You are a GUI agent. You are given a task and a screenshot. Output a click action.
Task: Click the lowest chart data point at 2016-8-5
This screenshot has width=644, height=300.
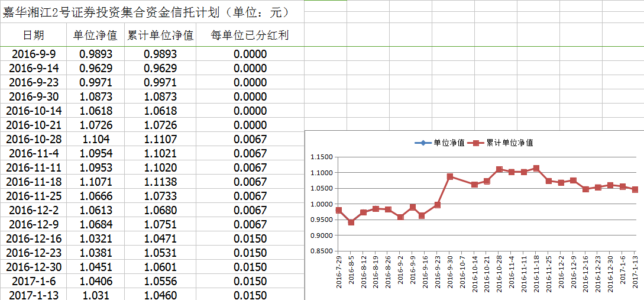click(351, 222)
